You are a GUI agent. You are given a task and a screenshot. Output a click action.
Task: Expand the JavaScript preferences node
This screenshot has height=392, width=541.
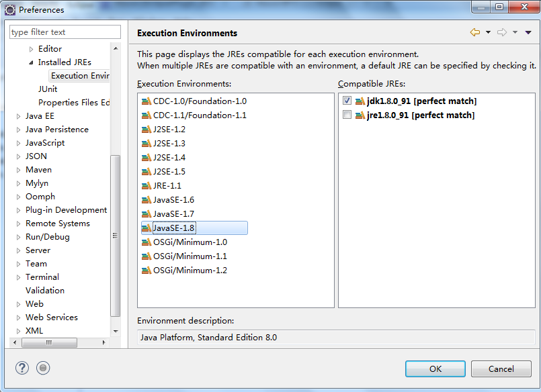(x=18, y=143)
